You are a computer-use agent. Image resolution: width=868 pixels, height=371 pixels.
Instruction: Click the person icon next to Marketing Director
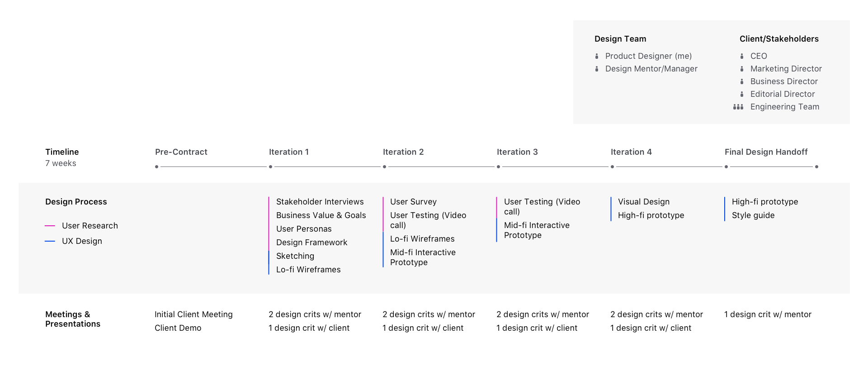click(x=742, y=69)
